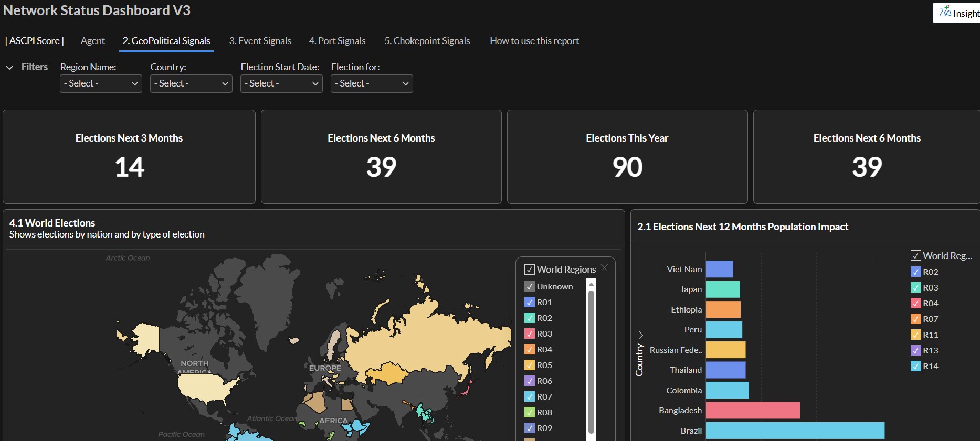Select the Ethiopia bar in chart
The height and width of the screenshot is (441, 980).
[x=723, y=309]
